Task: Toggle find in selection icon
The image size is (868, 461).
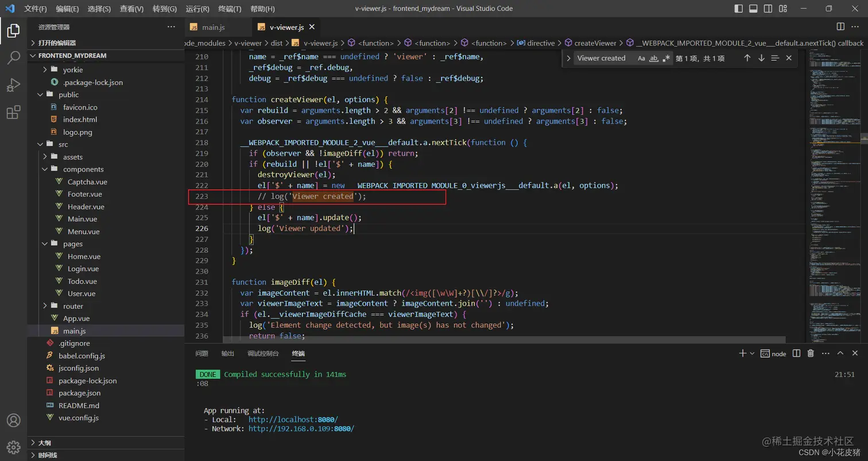Action: pos(775,58)
